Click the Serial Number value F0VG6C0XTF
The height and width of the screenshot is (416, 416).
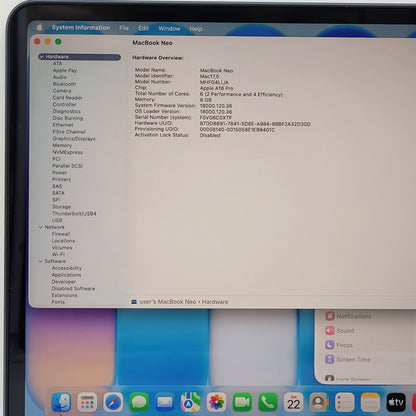pos(216,118)
